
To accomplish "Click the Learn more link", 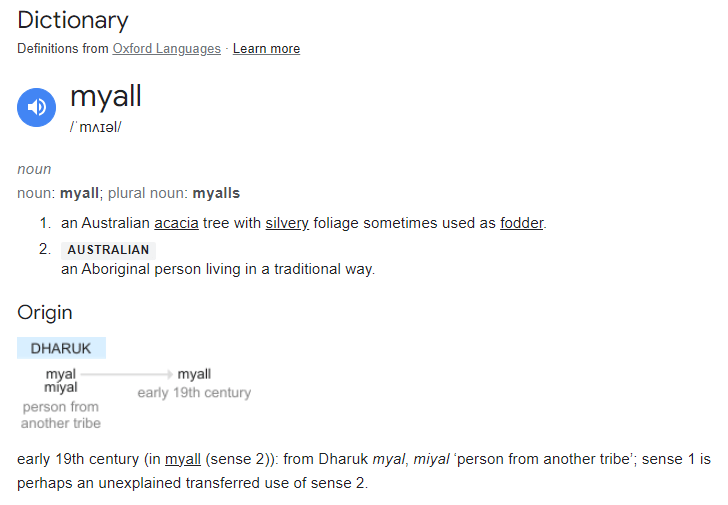I will (266, 49).
